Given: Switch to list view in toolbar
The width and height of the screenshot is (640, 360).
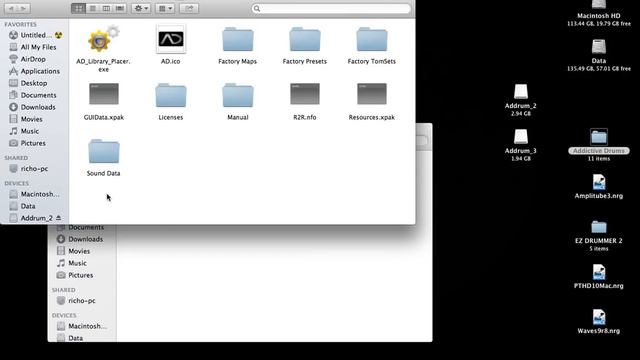Looking at the screenshot, I should tap(93, 8).
